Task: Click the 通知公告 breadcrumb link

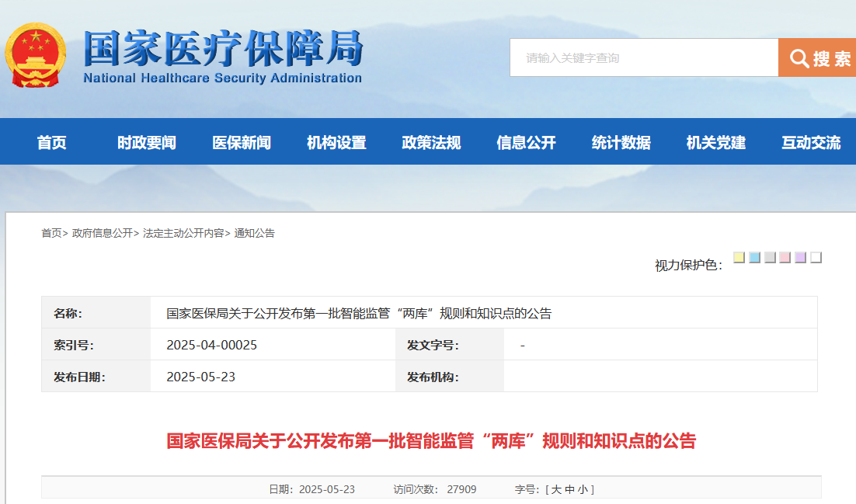Action: [255, 233]
